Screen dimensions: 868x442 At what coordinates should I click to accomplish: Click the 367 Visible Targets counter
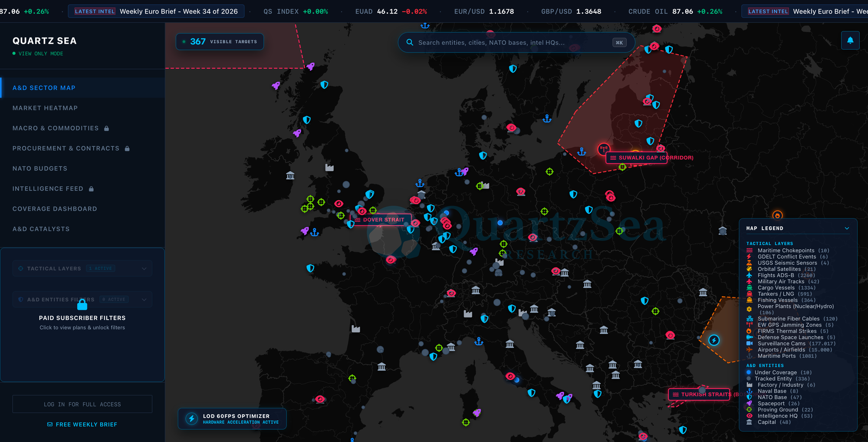220,42
